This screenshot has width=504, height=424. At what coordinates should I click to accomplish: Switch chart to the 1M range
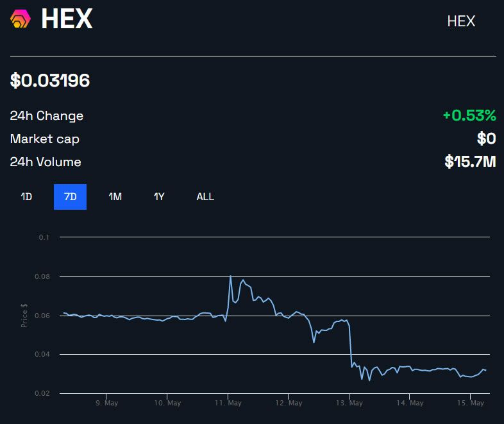[115, 197]
